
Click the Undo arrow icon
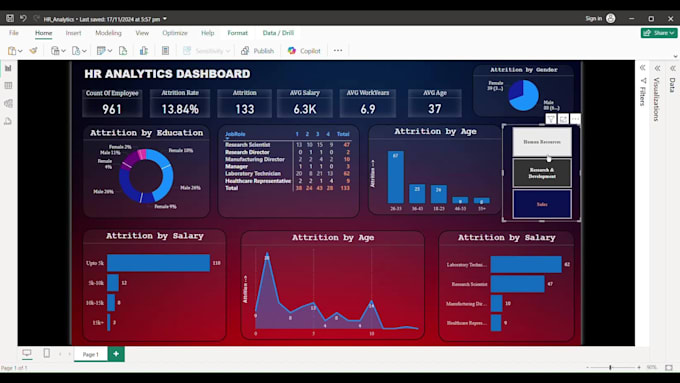click(23, 18)
